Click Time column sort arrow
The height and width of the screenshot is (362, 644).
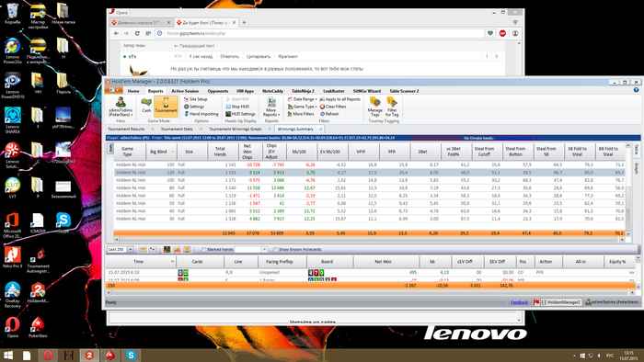click(x=172, y=261)
